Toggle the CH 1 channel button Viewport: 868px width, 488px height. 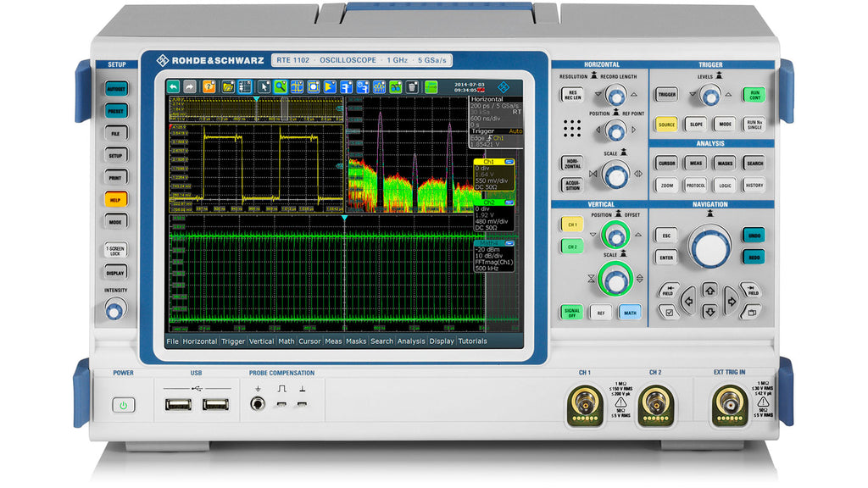coord(572,224)
